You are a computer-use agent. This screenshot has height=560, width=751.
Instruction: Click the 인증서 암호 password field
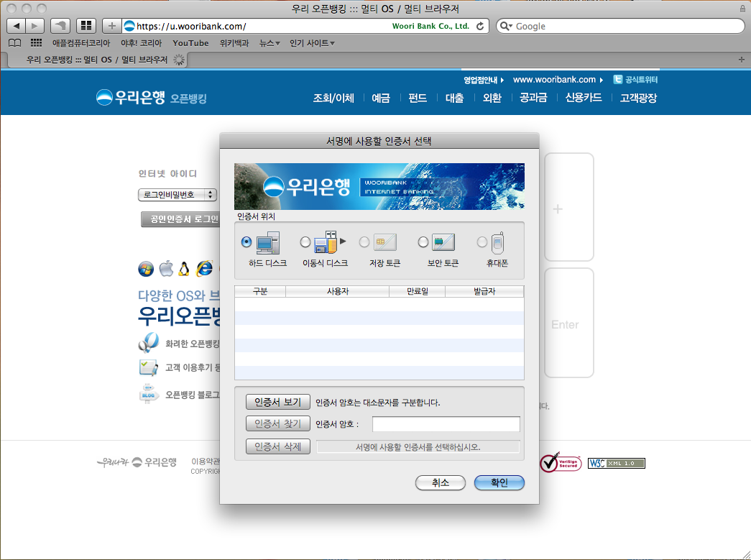(446, 424)
